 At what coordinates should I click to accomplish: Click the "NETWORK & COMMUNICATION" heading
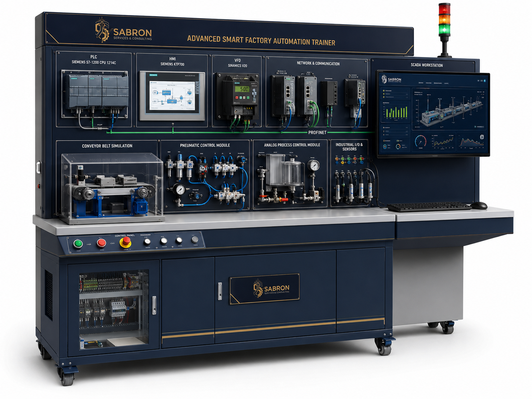pos(318,64)
